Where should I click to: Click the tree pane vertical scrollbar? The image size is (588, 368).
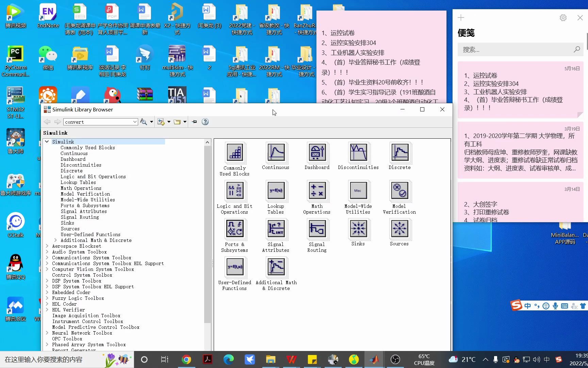(x=207, y=234)
